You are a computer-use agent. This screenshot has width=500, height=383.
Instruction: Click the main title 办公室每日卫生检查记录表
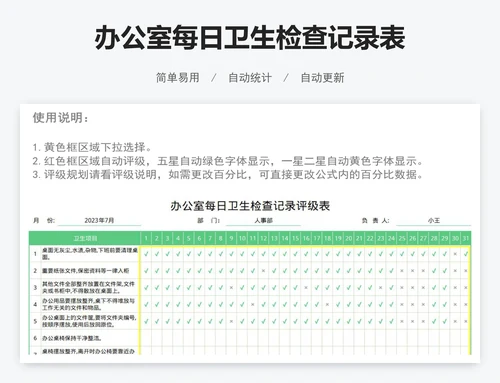click(250, 38)
